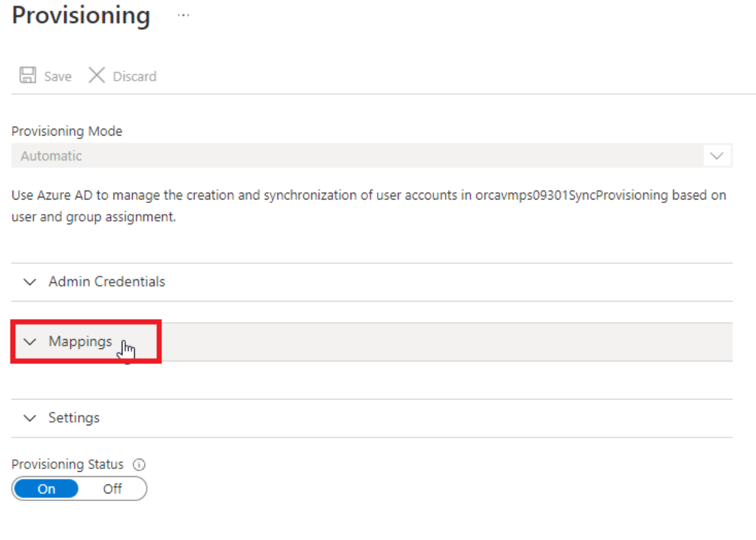Viewport: 756px width, 540px height.
Task: Click the Provisioning Mode label
Action: tap(67, 131)
